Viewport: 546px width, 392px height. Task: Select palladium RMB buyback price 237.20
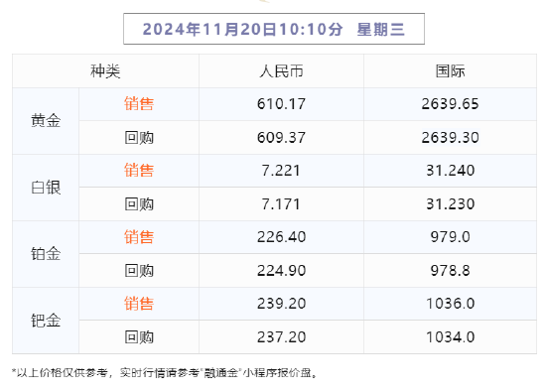click(281, 337)
